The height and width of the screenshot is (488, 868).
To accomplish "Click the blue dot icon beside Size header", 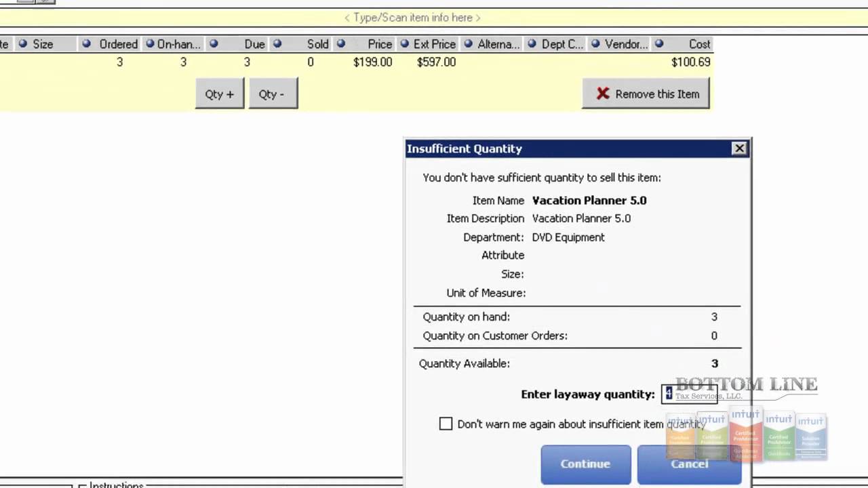I will [23, 43].
